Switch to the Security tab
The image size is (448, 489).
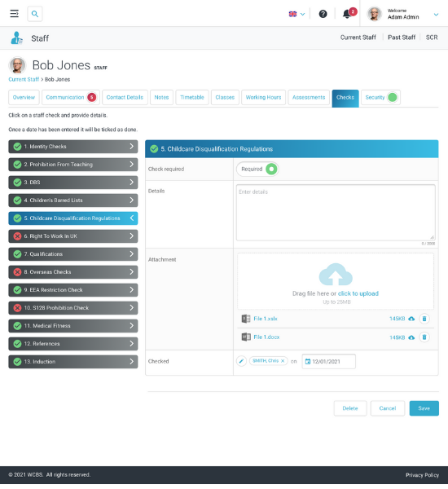(x=380, y=97)
